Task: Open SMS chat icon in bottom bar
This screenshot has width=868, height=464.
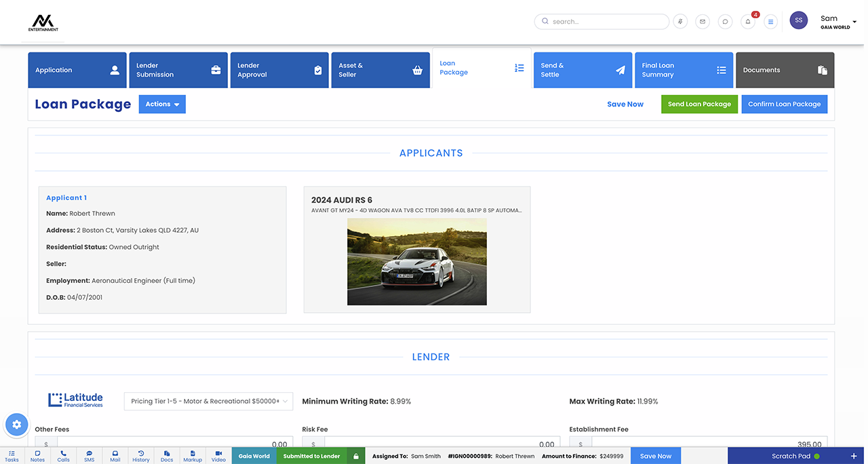Action: (x=90, y=455)
